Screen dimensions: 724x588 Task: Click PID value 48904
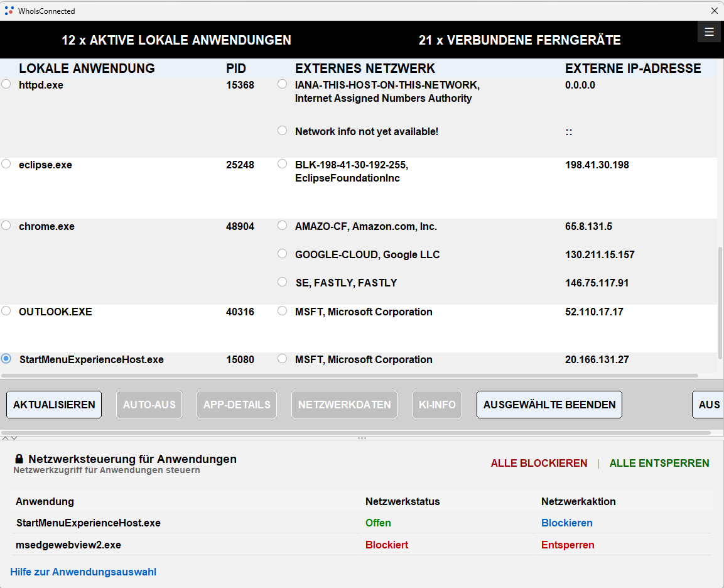pos(240,226)
